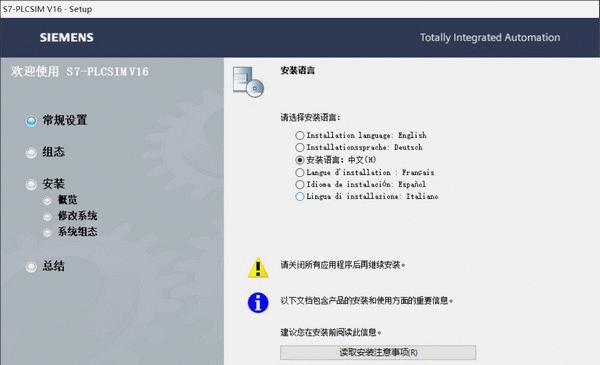Select 中文 installation language radio button

(x=300, y=160)
